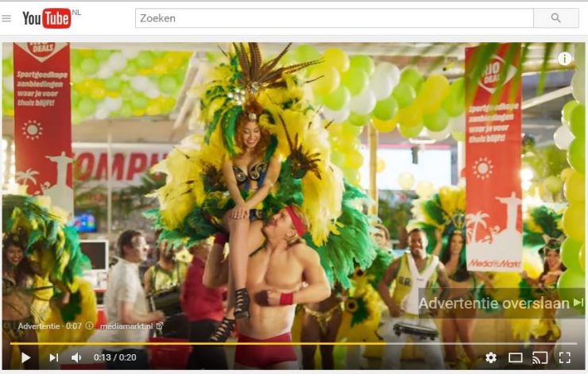Open ad info icon beside Advertentie 0:07
This screenshot has width=588, height=374.
click(89, 326)
